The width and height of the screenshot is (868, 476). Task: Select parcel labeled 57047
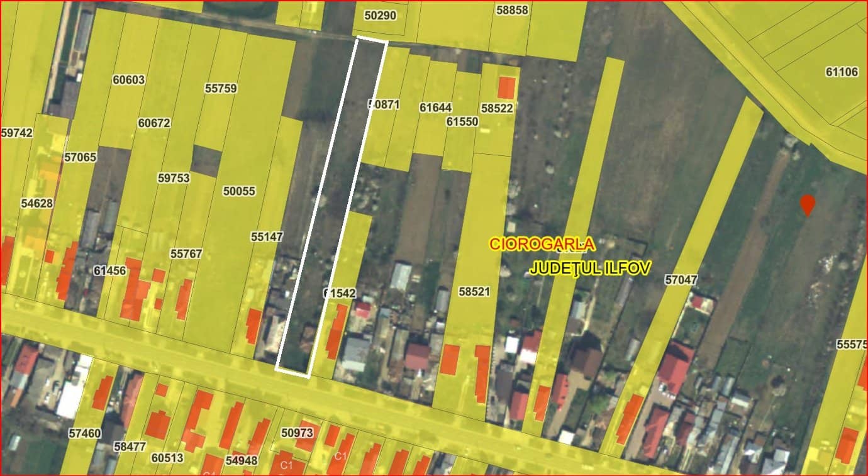681,279
